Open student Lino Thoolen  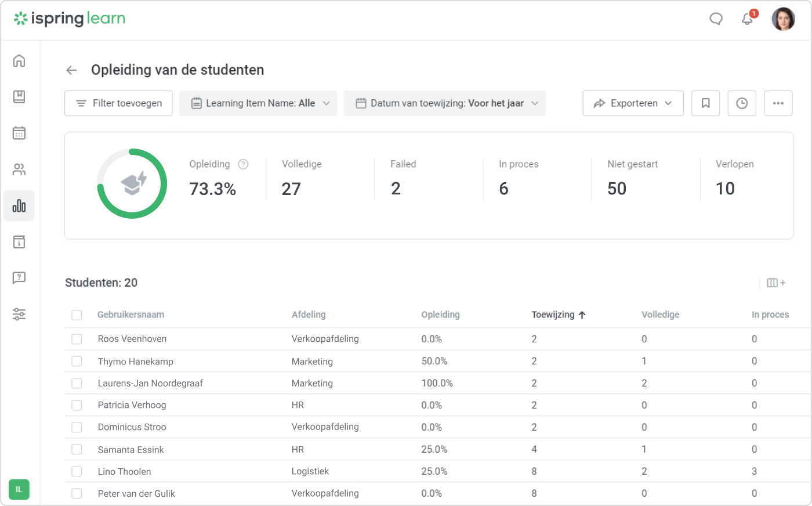(124, 472)
